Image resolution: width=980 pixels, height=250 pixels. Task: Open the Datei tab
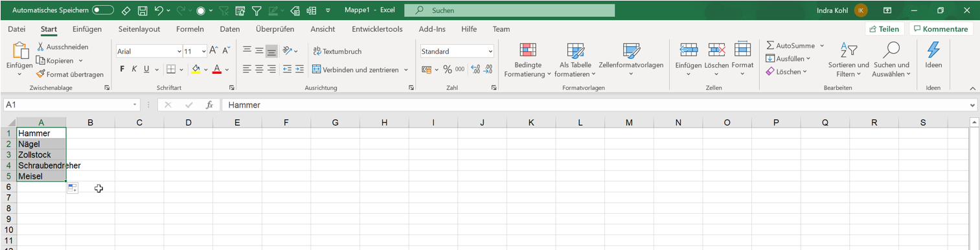coord(17,29)
